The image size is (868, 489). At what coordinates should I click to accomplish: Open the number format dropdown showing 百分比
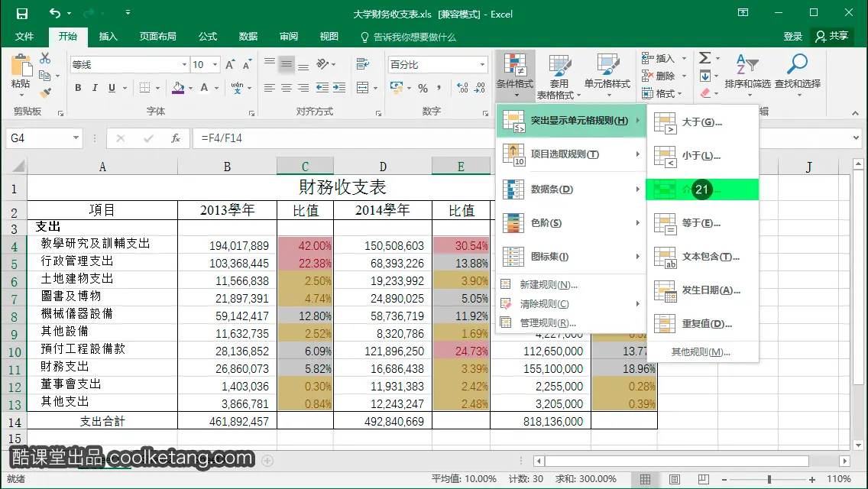[482, 65]
